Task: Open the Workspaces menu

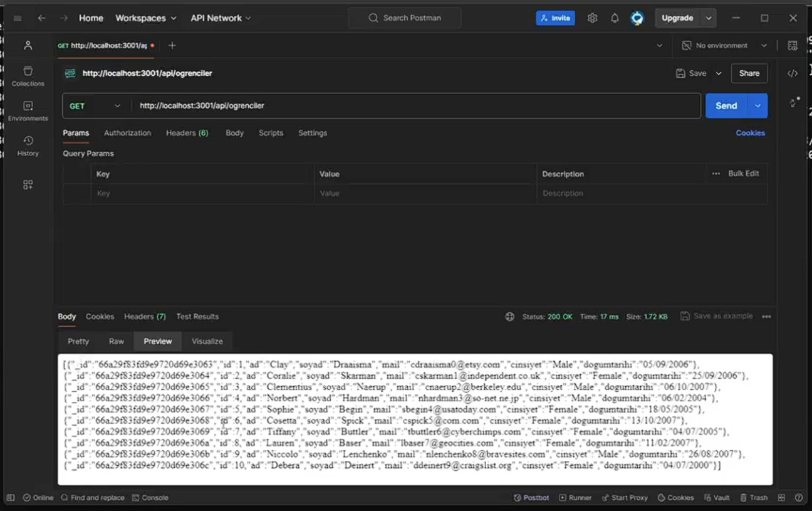Action: coord(145,18)
